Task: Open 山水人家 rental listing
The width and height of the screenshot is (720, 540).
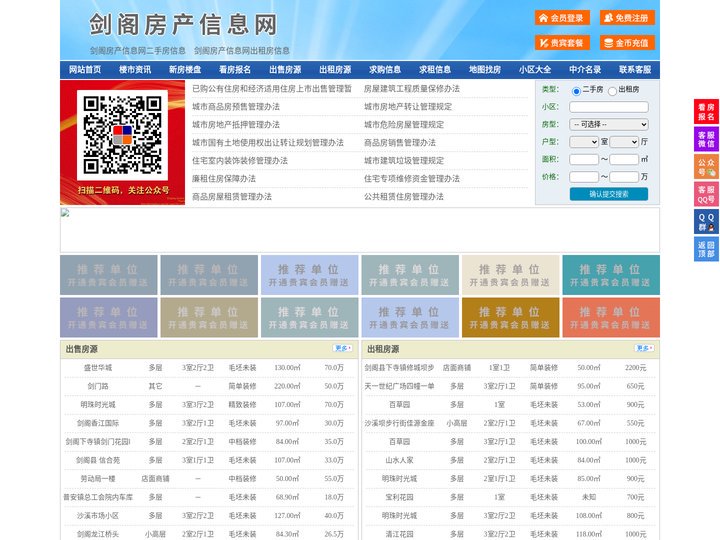Action: 399,460
